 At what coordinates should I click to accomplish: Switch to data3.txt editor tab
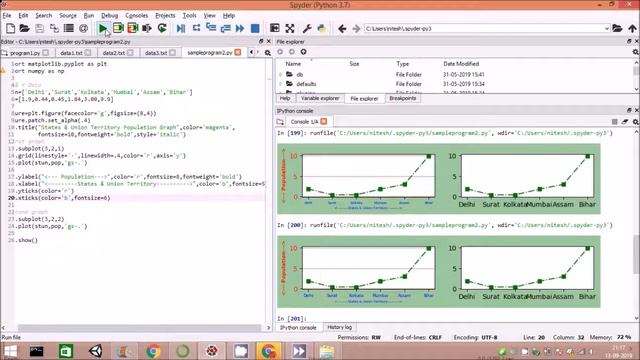156,53
